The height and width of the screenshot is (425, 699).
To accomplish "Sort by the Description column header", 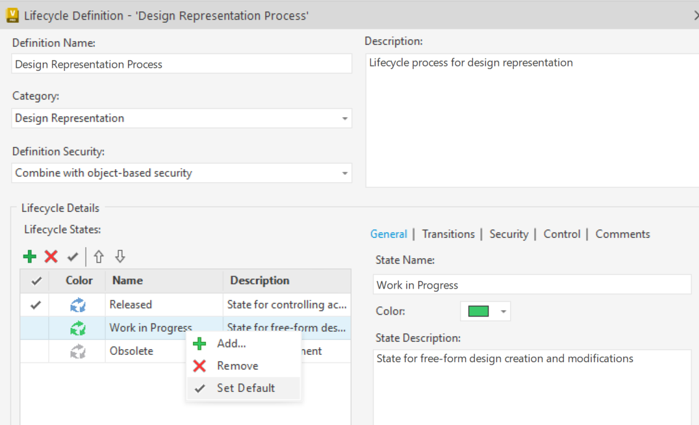I will [287, 281].
